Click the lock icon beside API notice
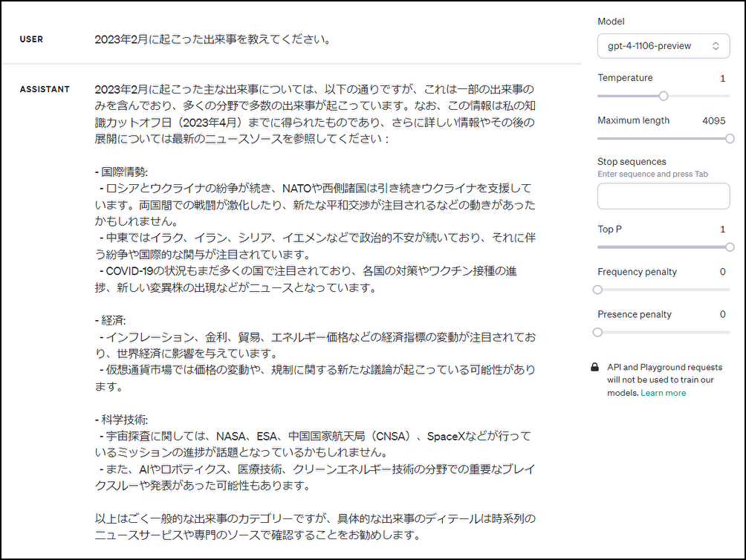Screen dimensions: 746x560 click(594, 367)
